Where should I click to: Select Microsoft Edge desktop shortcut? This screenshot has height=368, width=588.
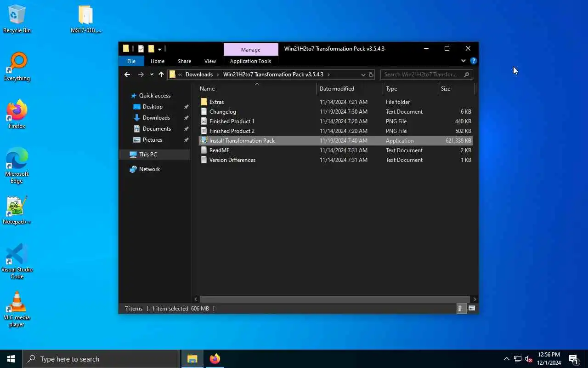tap(17, 166)
